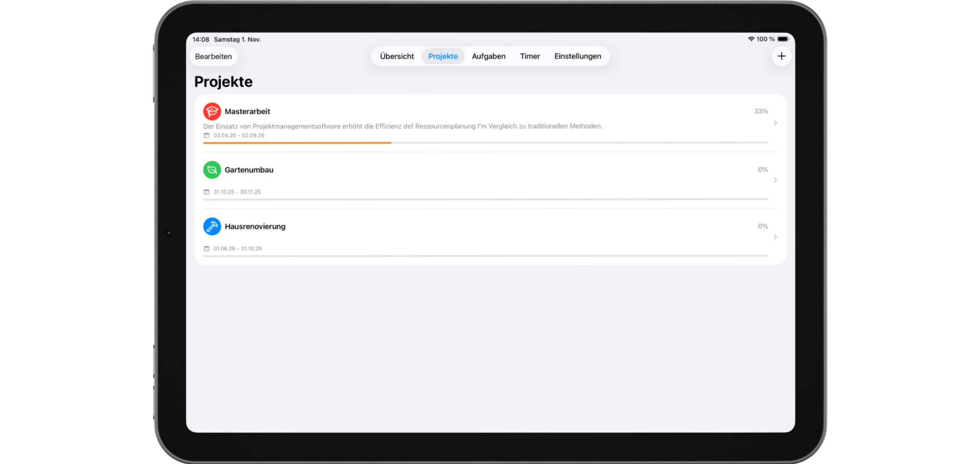This screenshot has width=980, height=464.
Task: Tap the Wi-Fi status icon
Action: coord(751,39)
